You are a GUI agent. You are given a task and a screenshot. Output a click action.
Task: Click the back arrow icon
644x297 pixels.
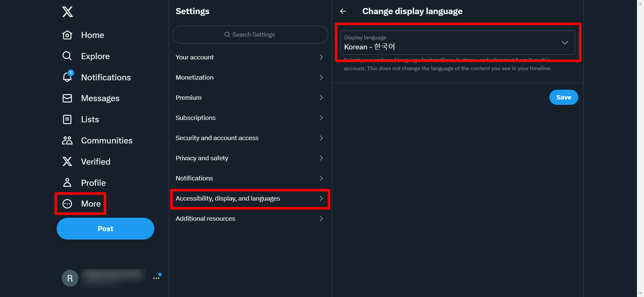pos(343,11)
